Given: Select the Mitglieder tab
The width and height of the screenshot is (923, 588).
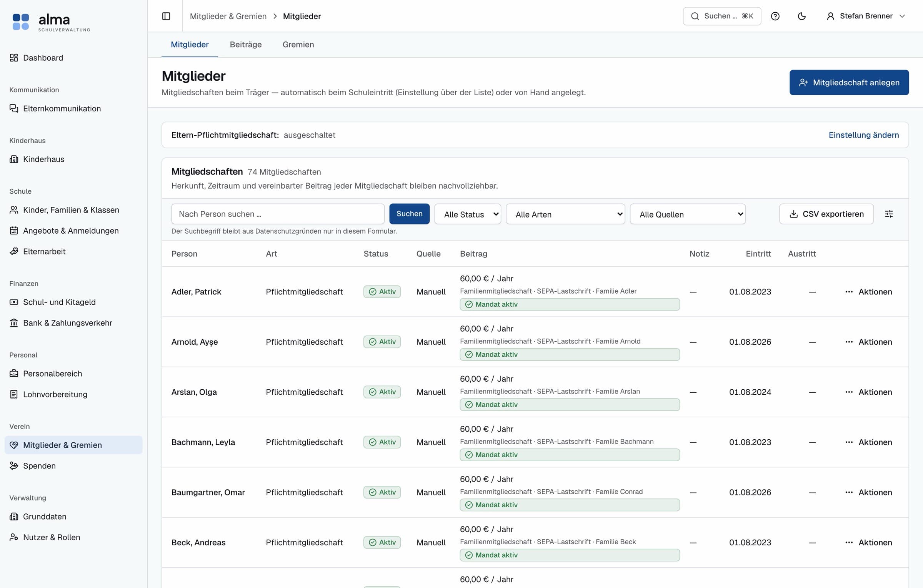Looking at the screenshot, I should (x=190, y=45).
